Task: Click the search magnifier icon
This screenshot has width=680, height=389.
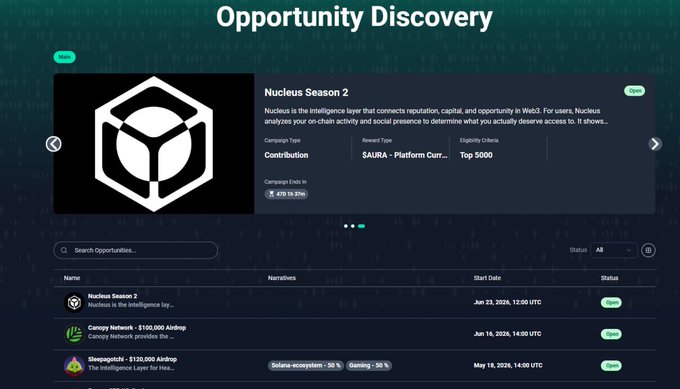Action: click(64, 250)
